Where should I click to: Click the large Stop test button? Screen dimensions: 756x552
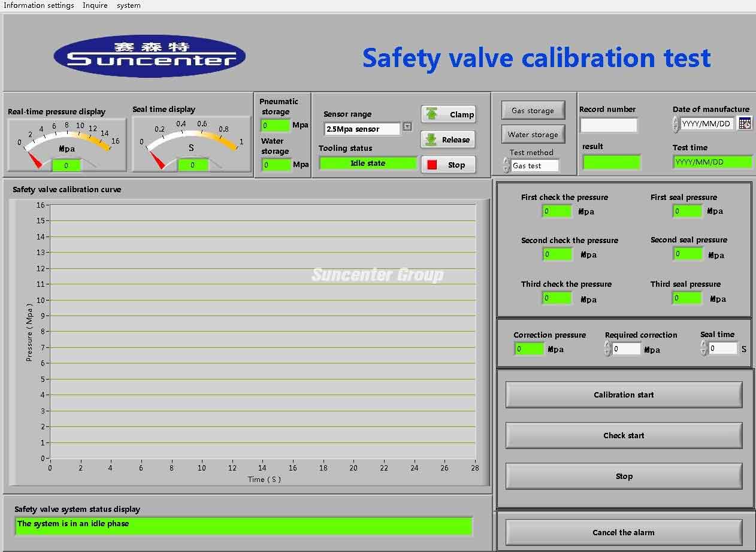624,476
